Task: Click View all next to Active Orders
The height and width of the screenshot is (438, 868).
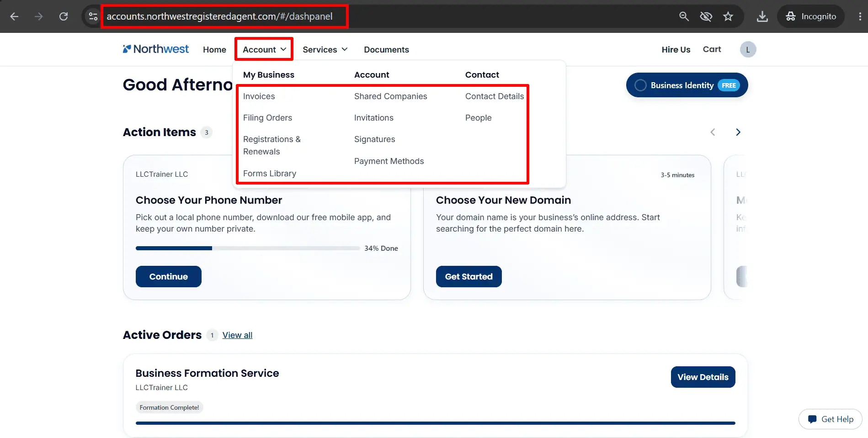Action: pyautogui.click(x=237, y=335)
